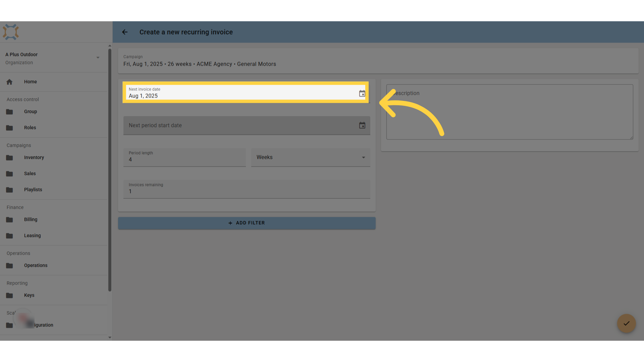Click the Home house icon

point(9,82)
